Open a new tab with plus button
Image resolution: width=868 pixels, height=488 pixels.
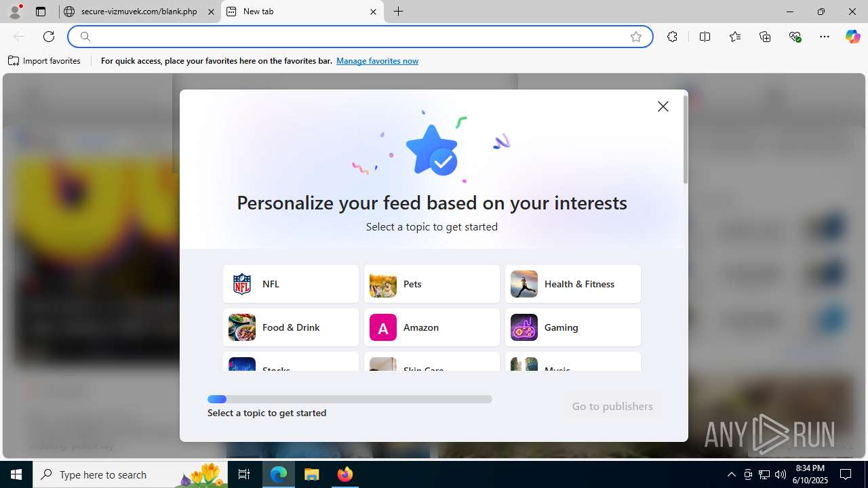(399, 12)
